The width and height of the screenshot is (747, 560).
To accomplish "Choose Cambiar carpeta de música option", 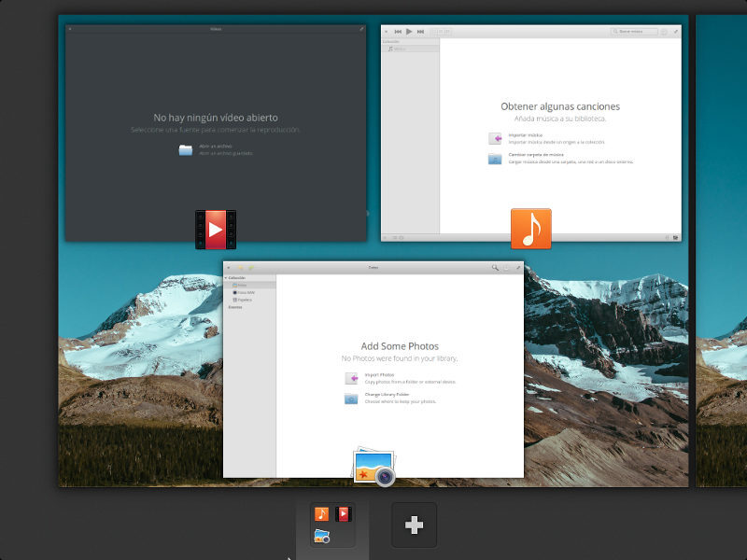I will click(537, 157).
